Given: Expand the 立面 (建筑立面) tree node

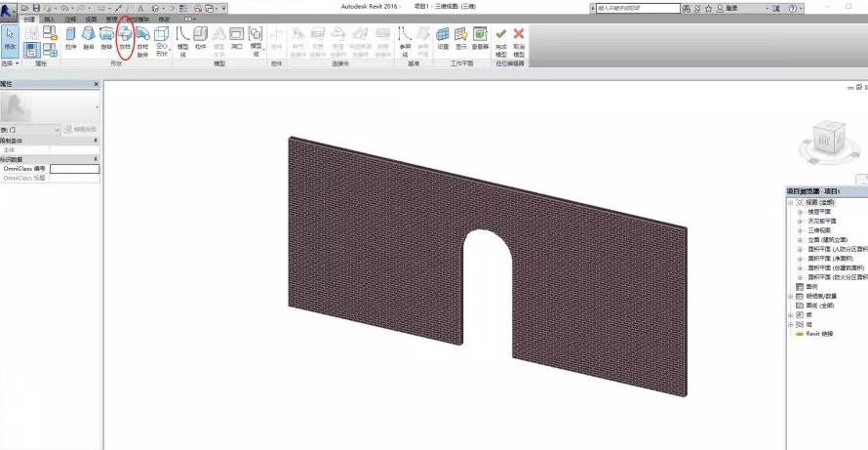Looking at the screenshot, I should [800, 239].
